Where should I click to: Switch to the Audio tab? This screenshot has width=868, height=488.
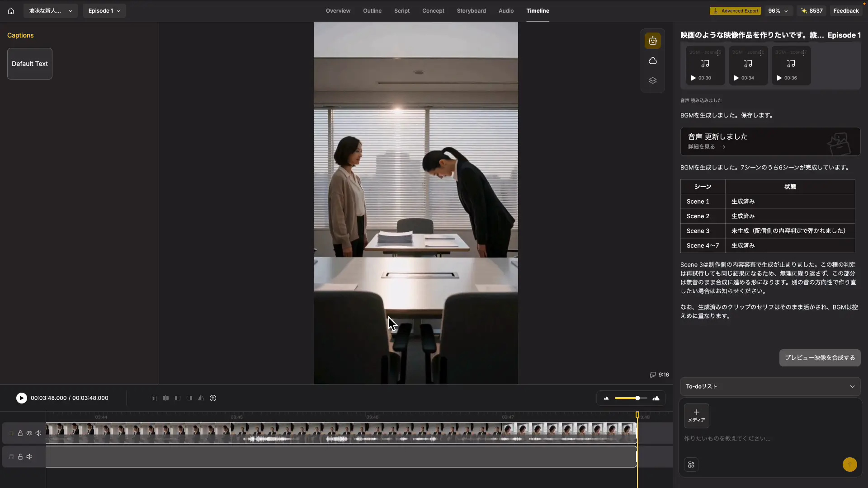pos(506,11)
